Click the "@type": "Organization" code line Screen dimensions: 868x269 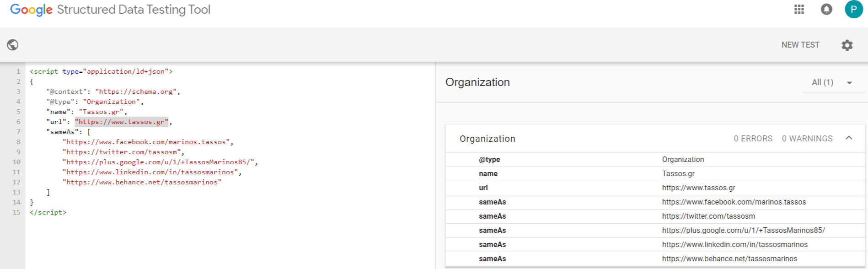[x=95, y=102]
